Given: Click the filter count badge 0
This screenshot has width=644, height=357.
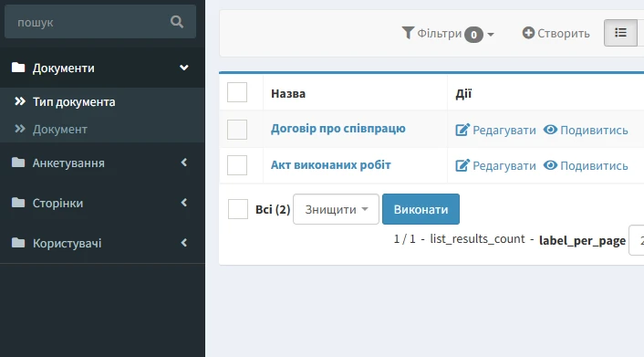Looking at the screenshot, I should tap(473, 35).
